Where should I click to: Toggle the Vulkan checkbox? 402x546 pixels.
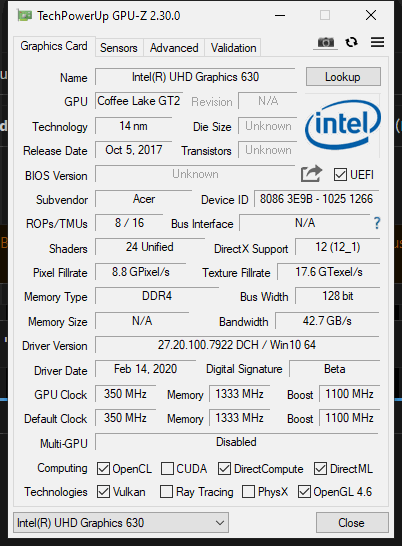tap(103, 492)
